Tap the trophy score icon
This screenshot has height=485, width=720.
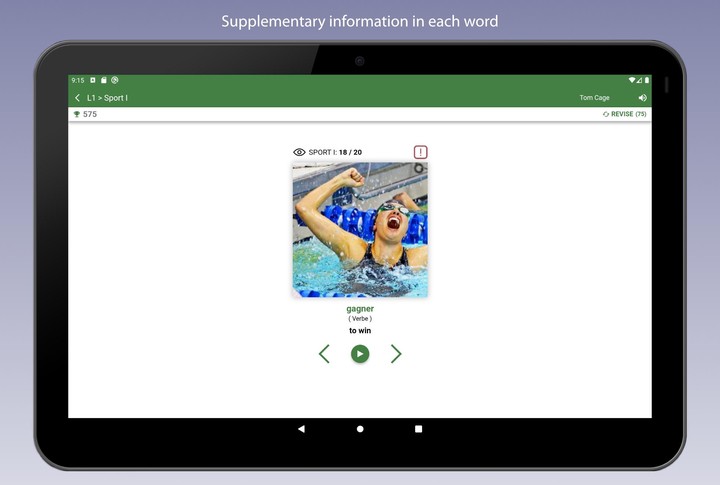pos(77,115)
